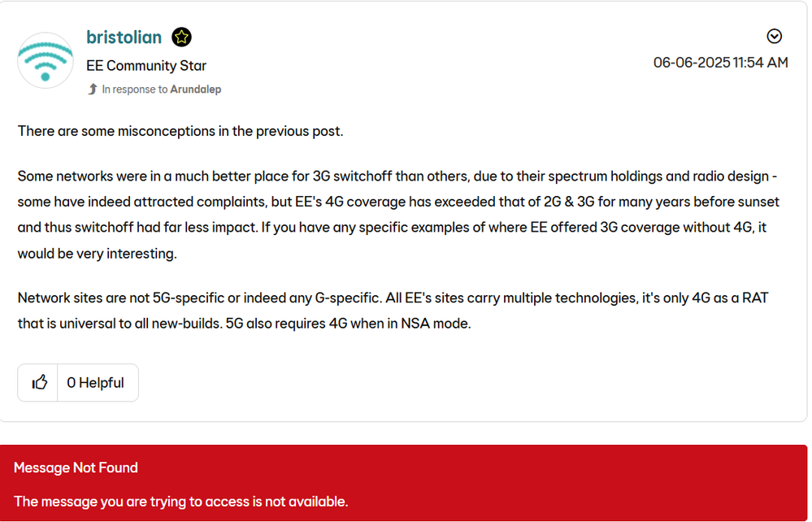
Task: Click the 06-06-2025 11:54 AM timestamp
Action: click(720, 63)
